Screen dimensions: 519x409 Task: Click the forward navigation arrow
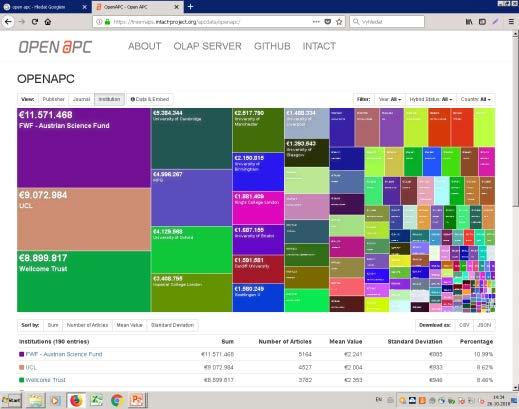(22, 22)
